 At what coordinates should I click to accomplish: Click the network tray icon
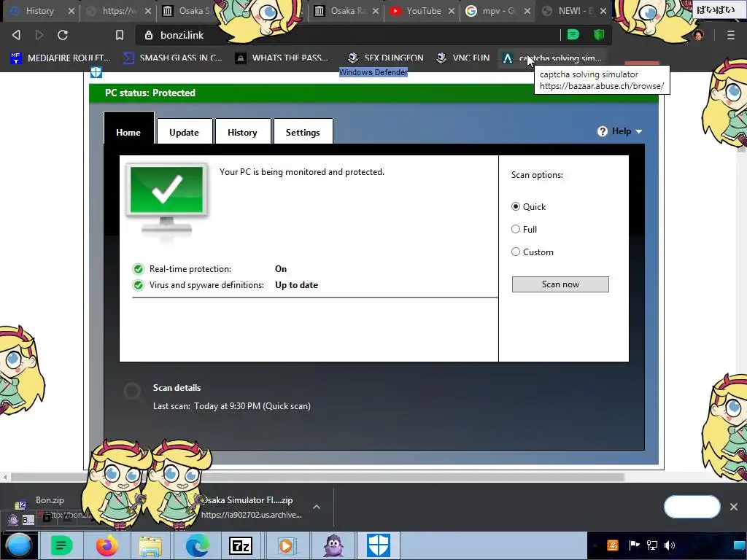[x=651, y=545]
